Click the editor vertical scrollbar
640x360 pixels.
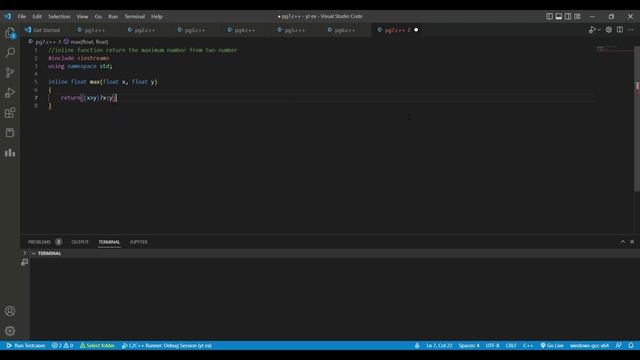coord(637,118)
